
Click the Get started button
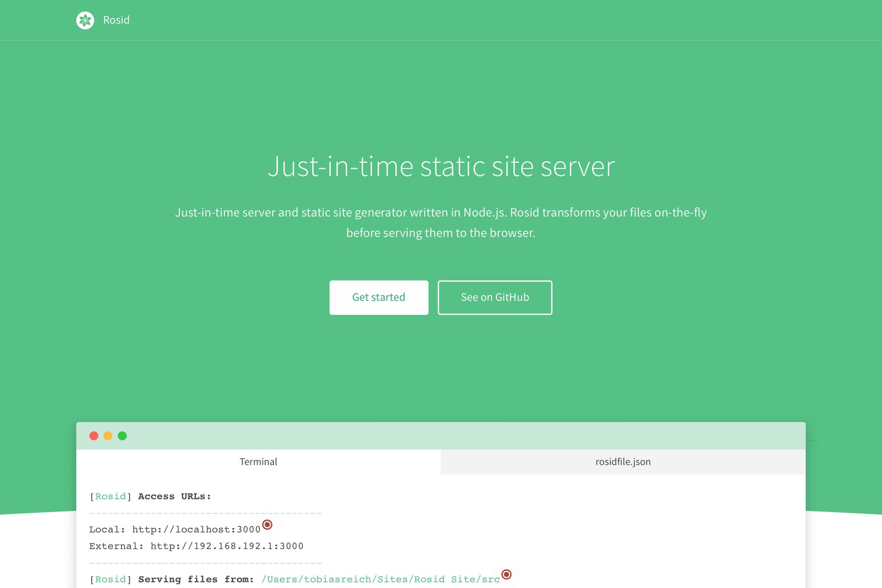pos(379,297)
